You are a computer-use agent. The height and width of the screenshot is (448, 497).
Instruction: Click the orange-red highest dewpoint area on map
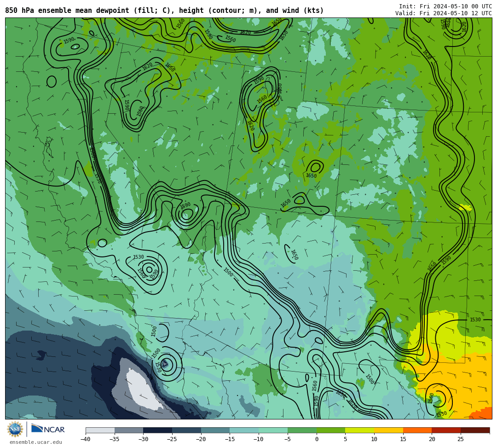pyautogui.click(x=482, y=414)
